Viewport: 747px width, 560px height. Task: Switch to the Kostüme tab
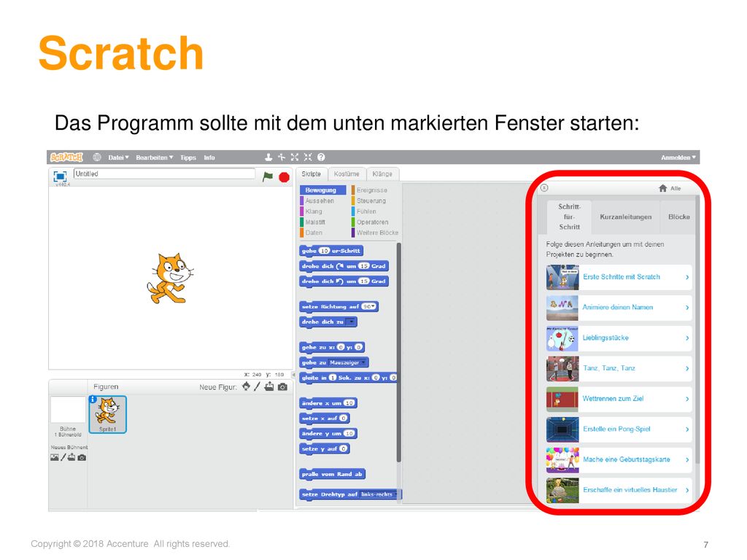coord(347,174)
